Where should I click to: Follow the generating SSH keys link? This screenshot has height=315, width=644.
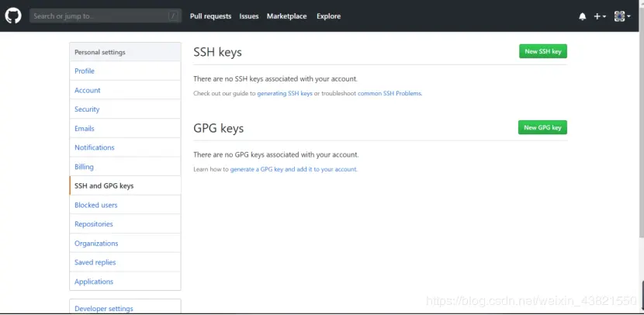(x=285, y=93)
